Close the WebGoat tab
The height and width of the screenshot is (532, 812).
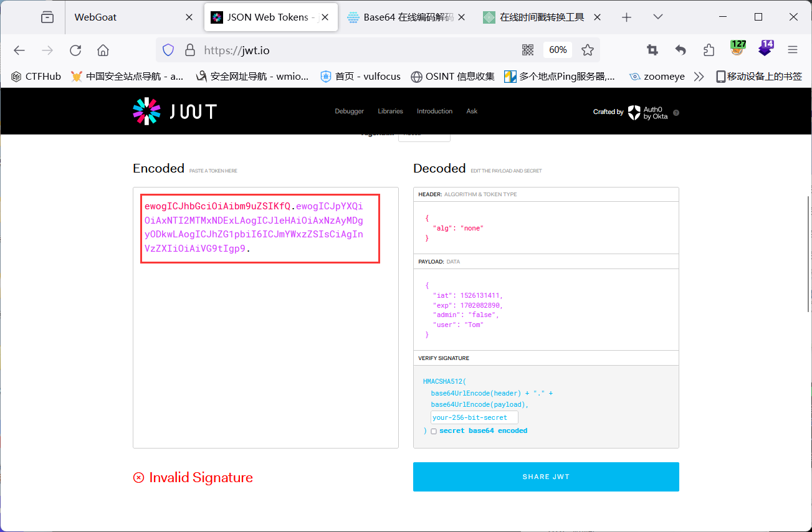click(189, 17)
